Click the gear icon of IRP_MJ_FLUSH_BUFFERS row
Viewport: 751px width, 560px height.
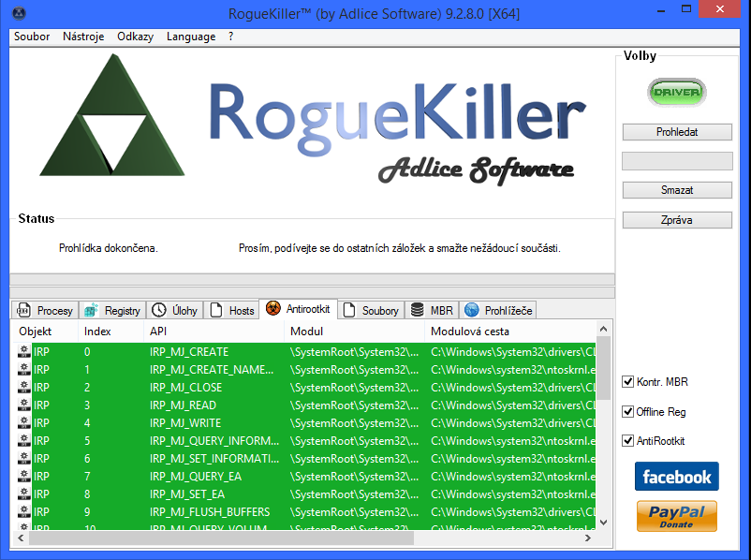click(x=24, y=511)
